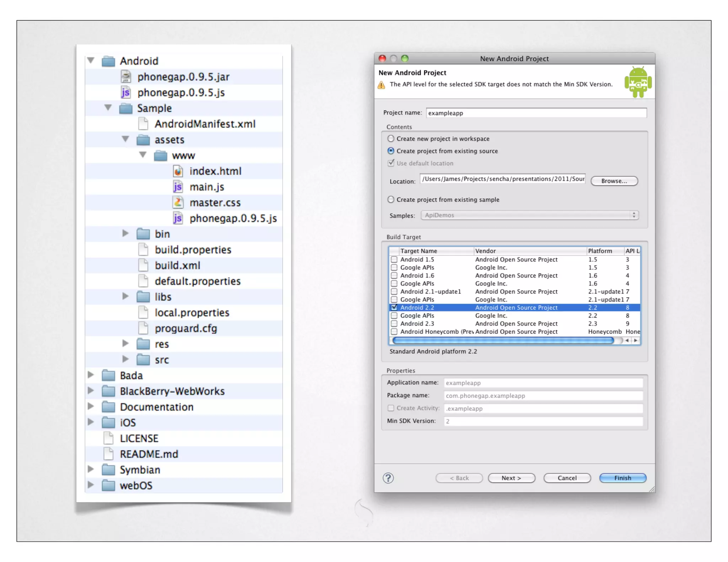Click the Finish button
The height and width of the screenshot is (562, 728).
point(622,478)
